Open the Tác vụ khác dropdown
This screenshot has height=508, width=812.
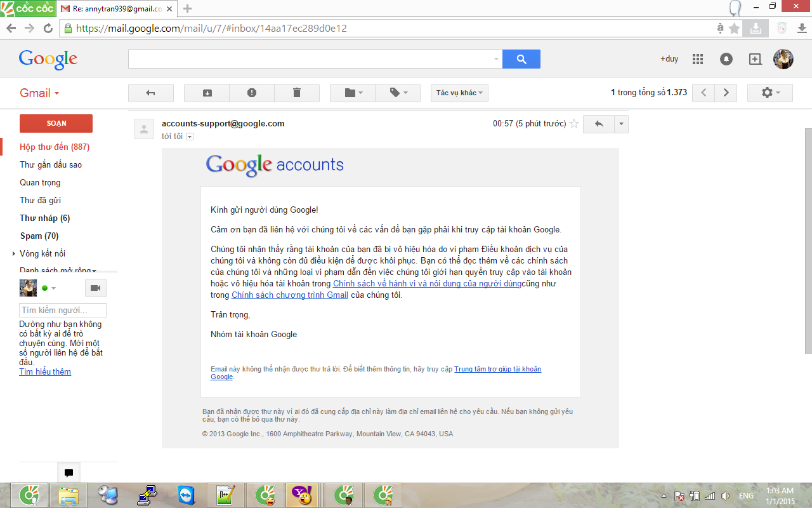click(x=459, y=93)
